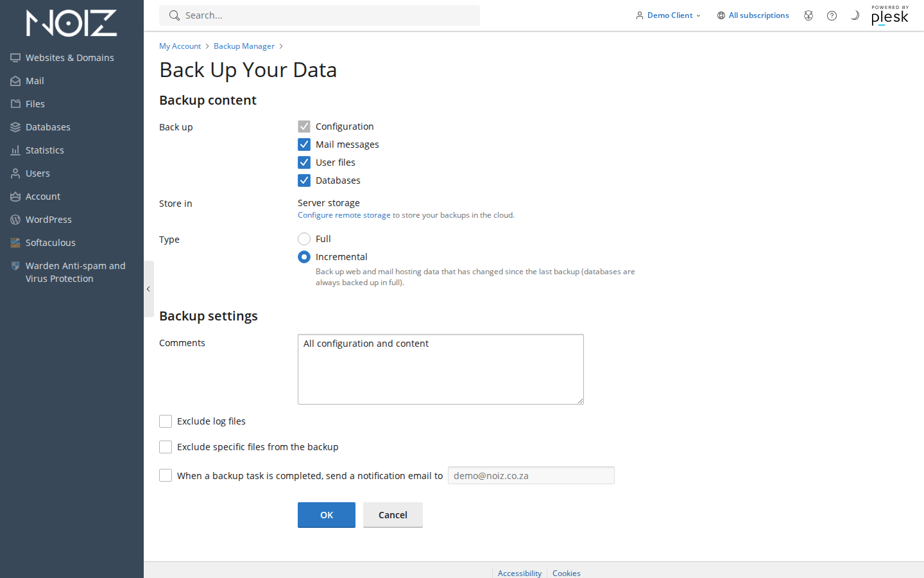Enable the notification email checkbox
This screenshot has width=924, height=578.
(166, 475)
